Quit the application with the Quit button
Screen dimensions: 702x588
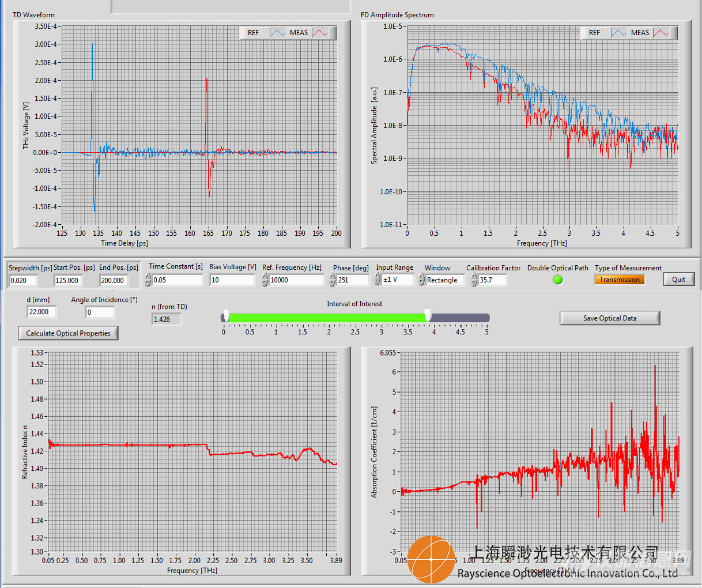(678, 280)
